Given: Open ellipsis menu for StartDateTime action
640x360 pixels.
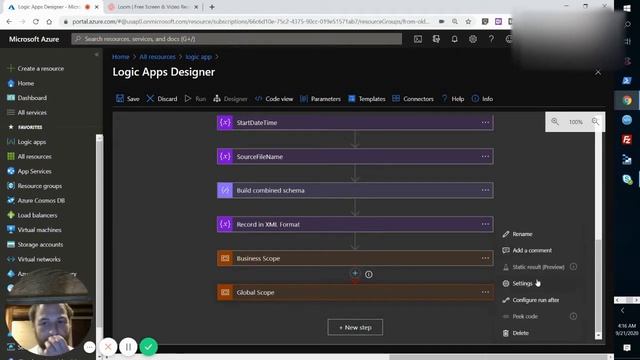Looking at the screenshot, I should (485, 122).
